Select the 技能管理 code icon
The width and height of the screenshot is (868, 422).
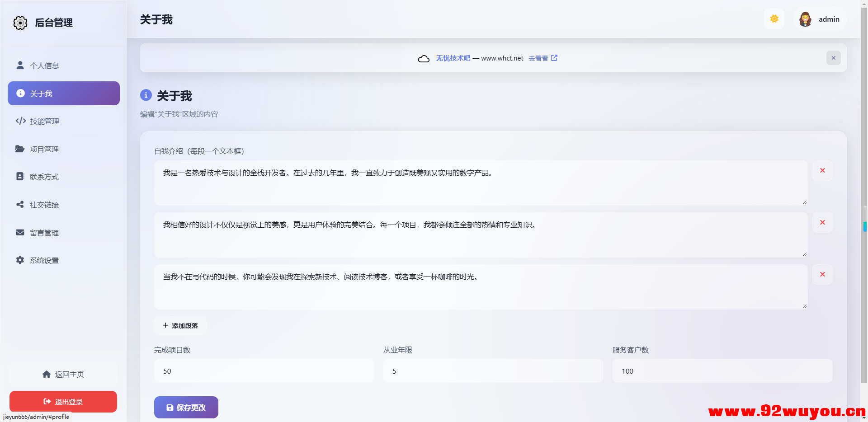point(20,121)
